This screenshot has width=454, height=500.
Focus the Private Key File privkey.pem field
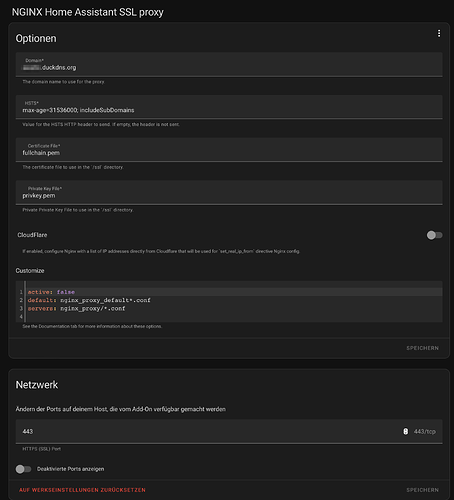pos(229,192)
